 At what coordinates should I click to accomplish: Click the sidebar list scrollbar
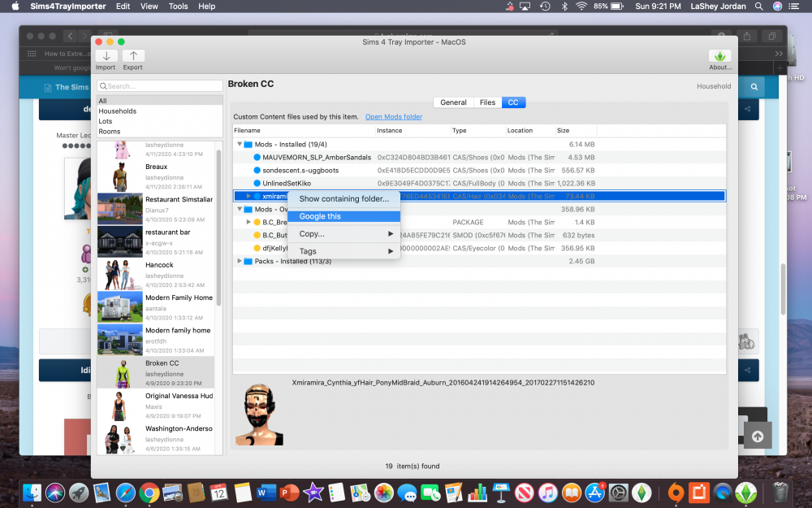[218, 227]
